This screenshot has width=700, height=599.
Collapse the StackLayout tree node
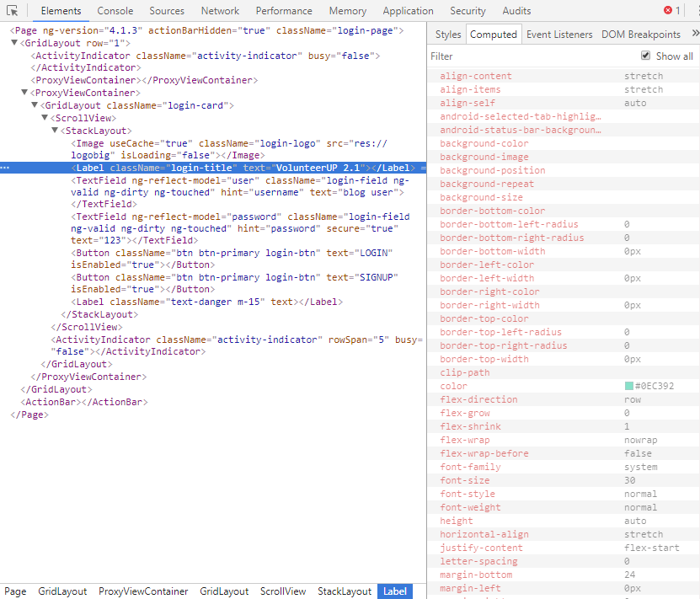tap(55, 131)
